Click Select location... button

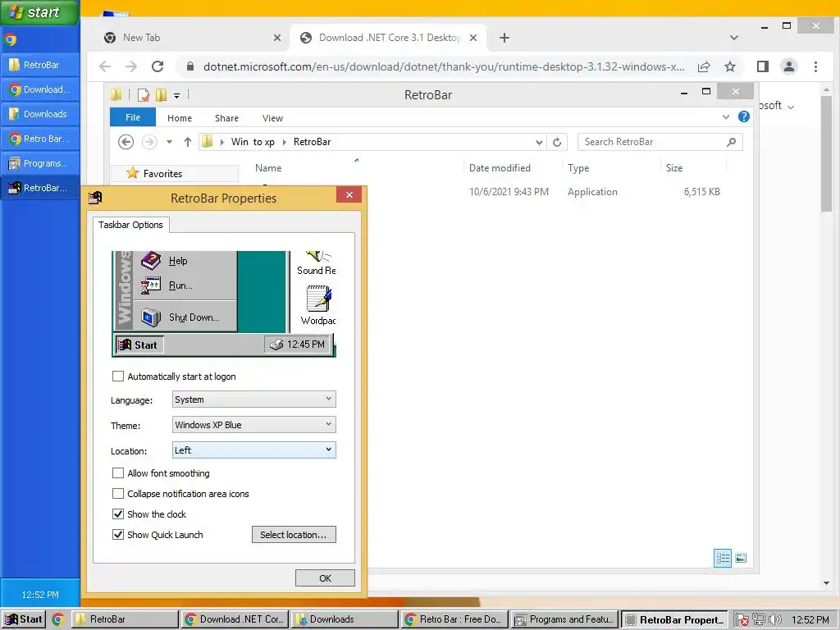pos(294,535)
